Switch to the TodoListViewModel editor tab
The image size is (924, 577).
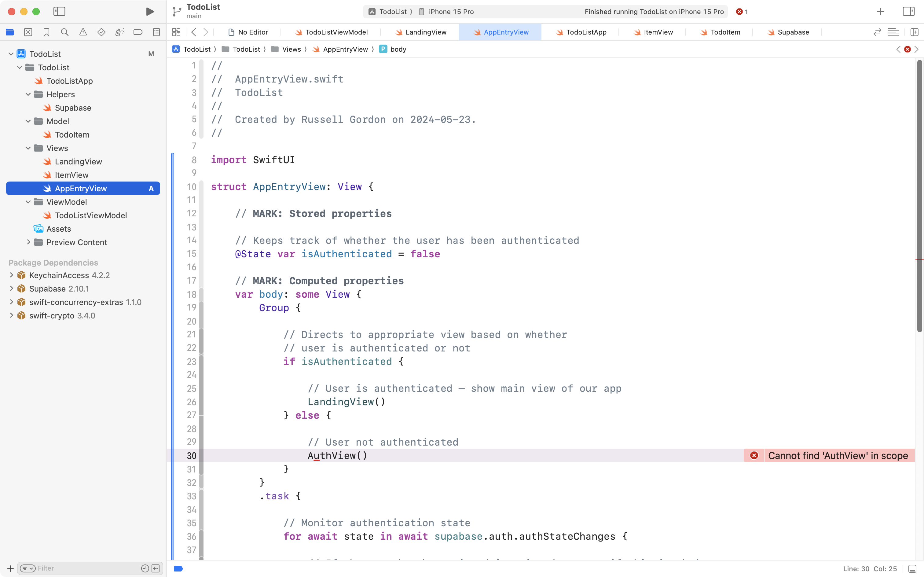(x=336, y=32)
